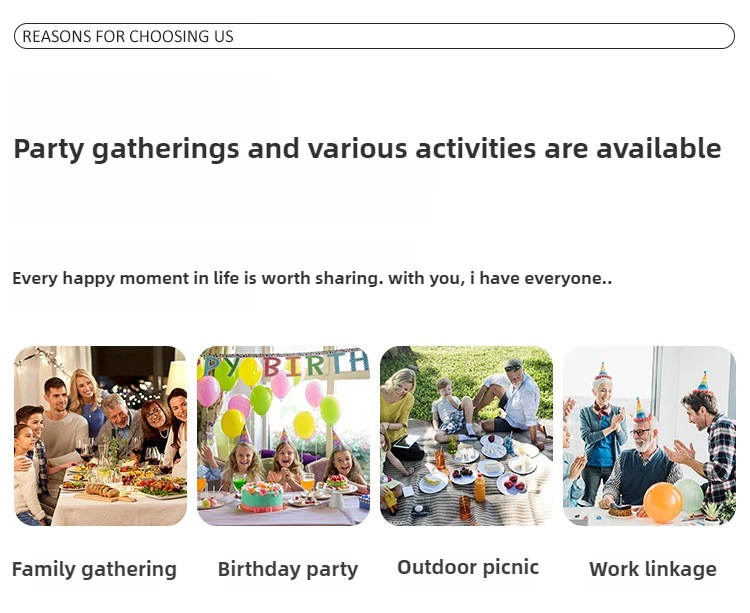Click the Birthday party caption
Screen dimensions: 750x613
coord(287,570)
